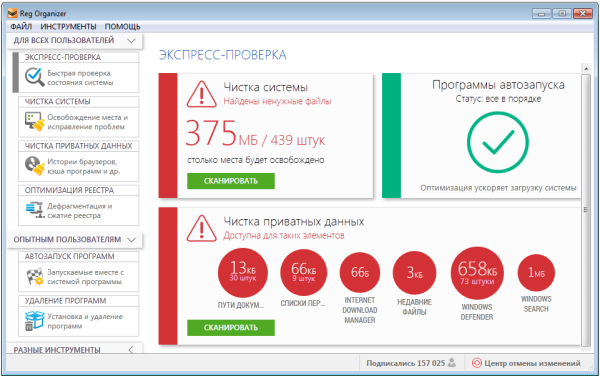Click the scrollbar up arrow
The width and height of the screenshot is (600, 379).
pyautogui.click(x=586, y=69)
